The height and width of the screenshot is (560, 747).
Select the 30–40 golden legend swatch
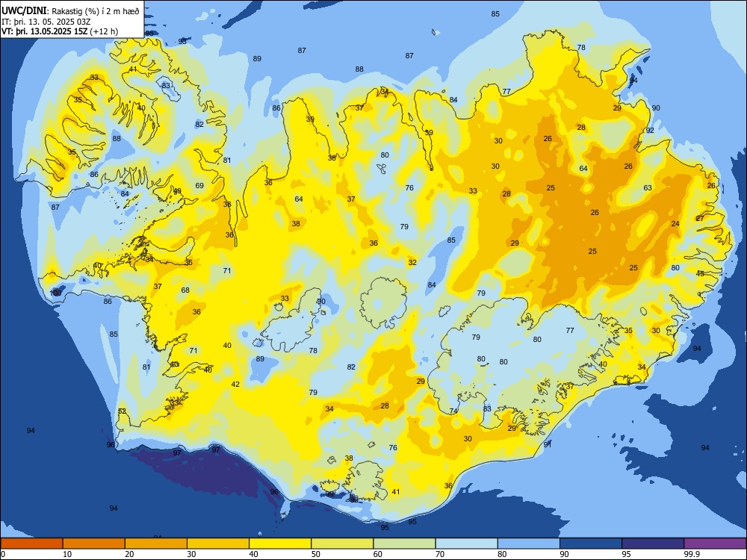click(218, 544)
